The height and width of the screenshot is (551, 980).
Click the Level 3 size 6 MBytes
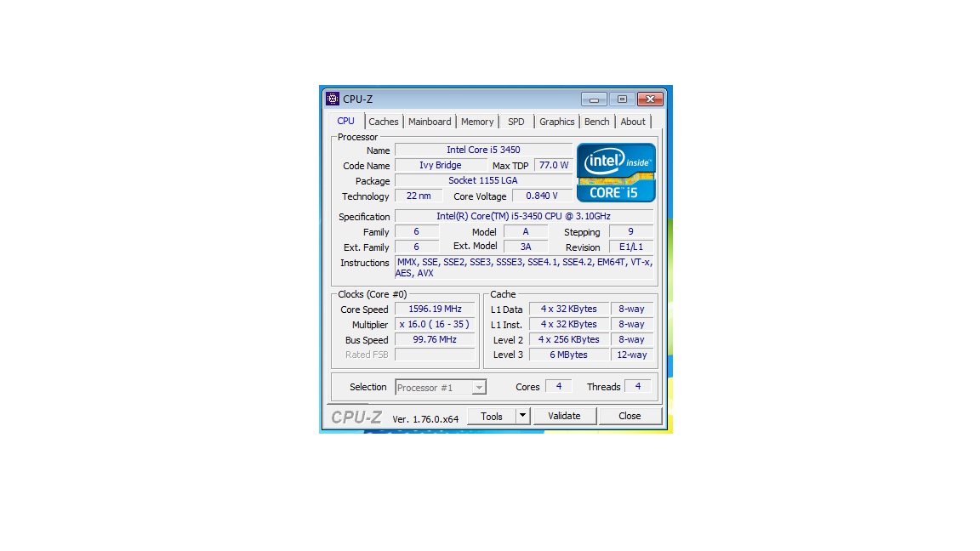pos(569,355)
